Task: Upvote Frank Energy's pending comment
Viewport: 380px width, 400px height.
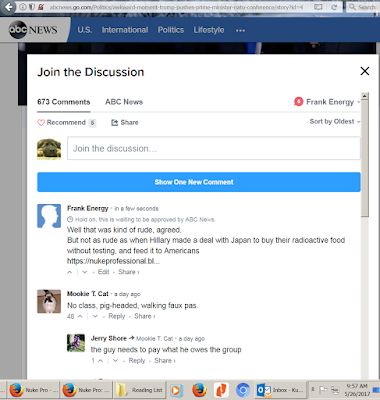Action: [x=70, y=272]
